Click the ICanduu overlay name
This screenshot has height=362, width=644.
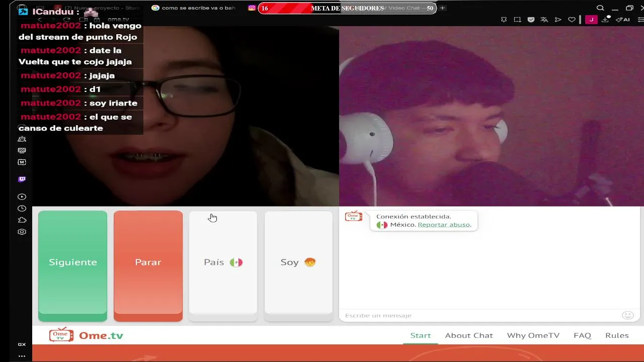[53, 12]
